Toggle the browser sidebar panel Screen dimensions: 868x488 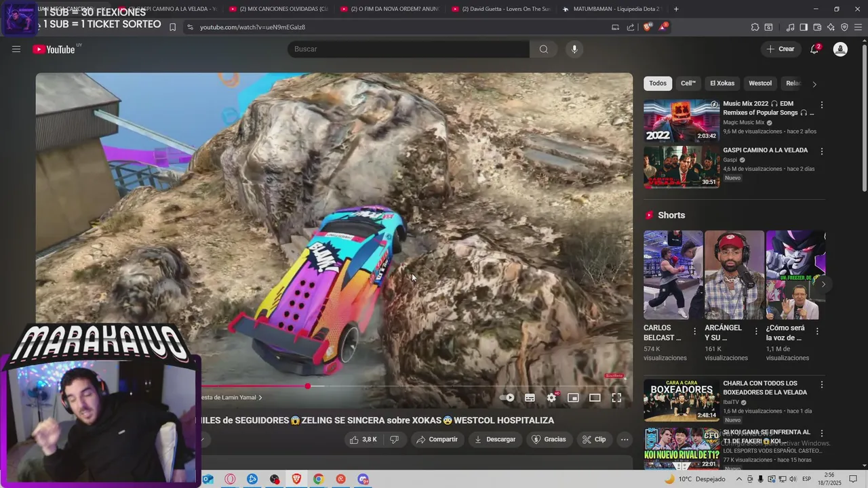804,27
